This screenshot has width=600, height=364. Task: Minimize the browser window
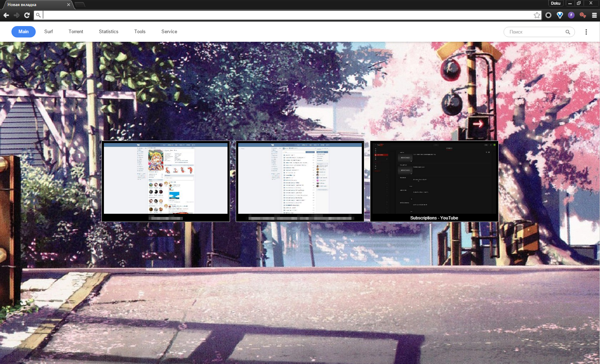[570, 3]
